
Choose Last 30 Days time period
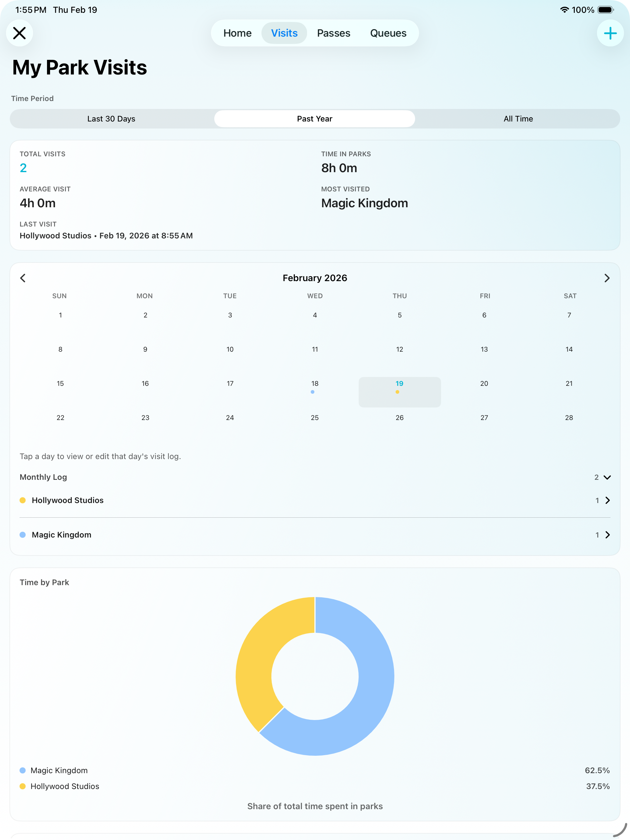(x=111, y=119)
